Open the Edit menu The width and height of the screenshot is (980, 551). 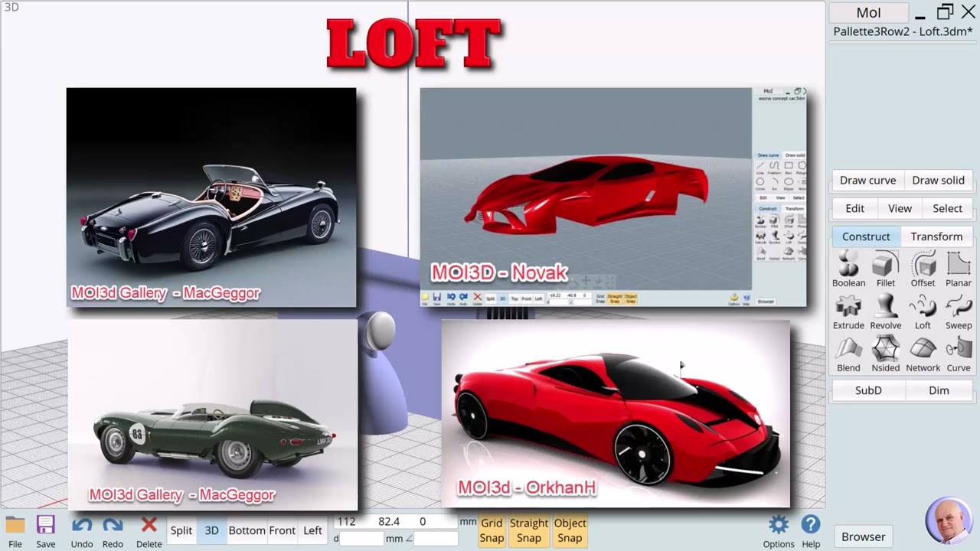(854, 208)
